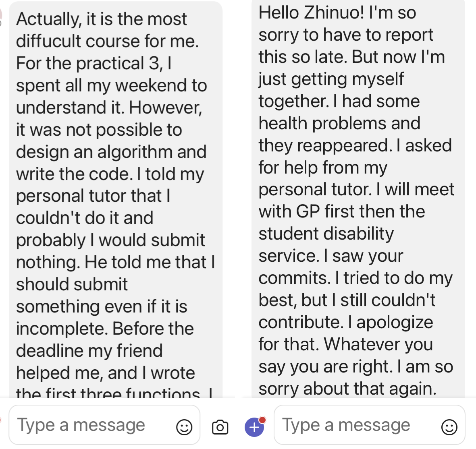Tap the word 'GP' in right message
Screen dimensions: 476x449
308,211
